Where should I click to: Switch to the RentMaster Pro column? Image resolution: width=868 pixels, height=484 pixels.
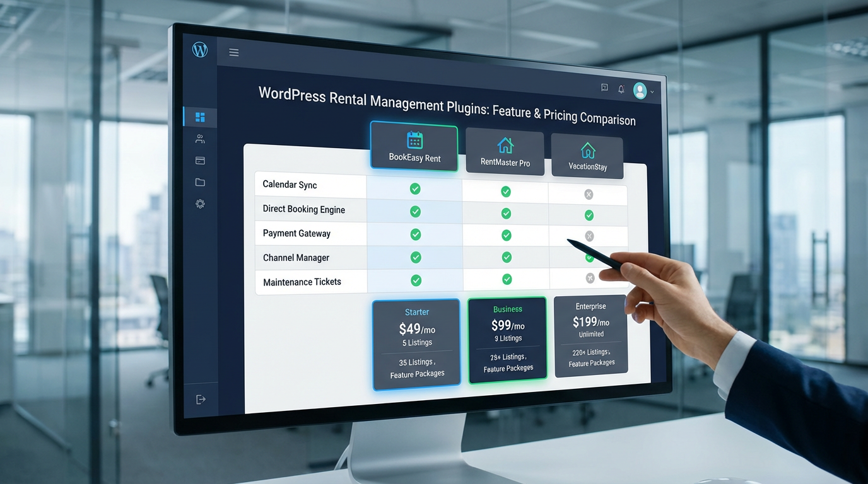[505, 152]
